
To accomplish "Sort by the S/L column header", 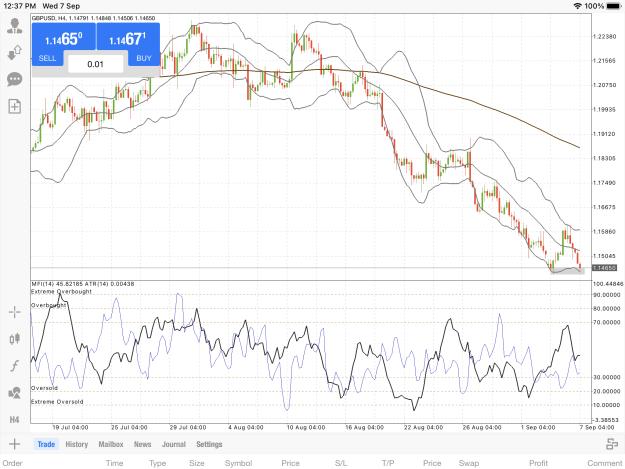I will coord(341,463).
